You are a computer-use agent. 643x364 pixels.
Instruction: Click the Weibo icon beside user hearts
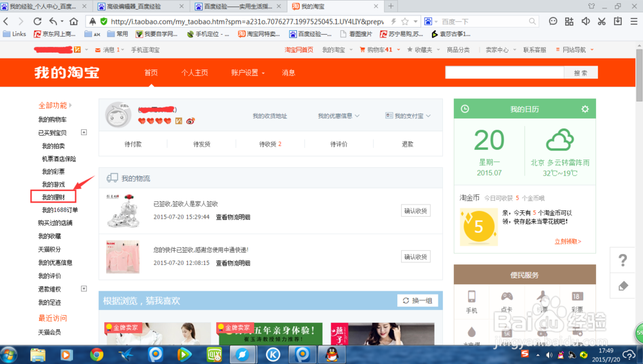click(x=190, y=121)
